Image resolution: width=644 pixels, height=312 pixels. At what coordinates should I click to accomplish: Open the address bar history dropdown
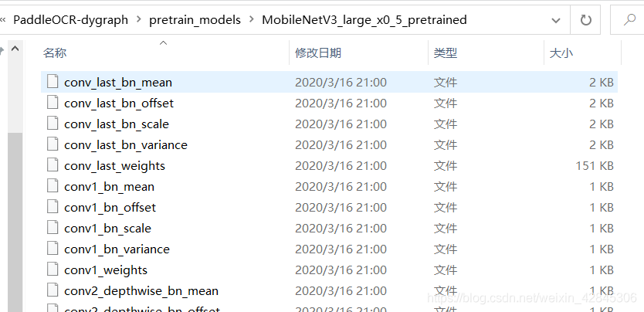pos(556,20)
